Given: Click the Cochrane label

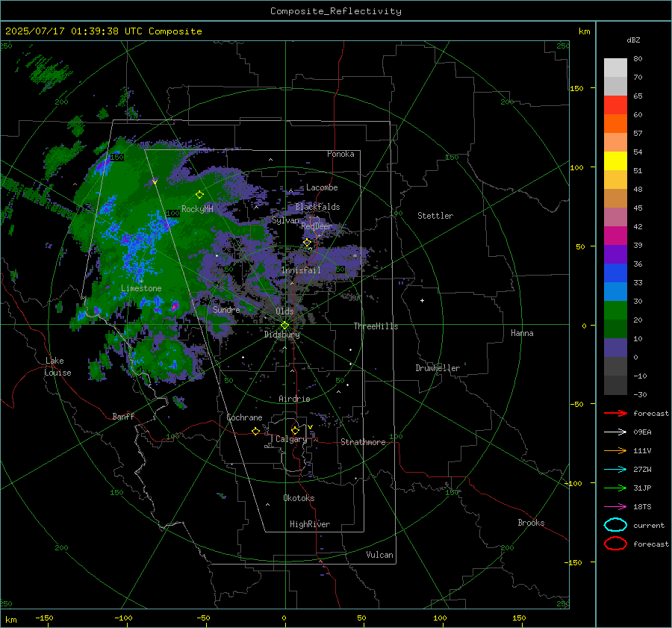Looking at the screenshot, I should point(244,417).
